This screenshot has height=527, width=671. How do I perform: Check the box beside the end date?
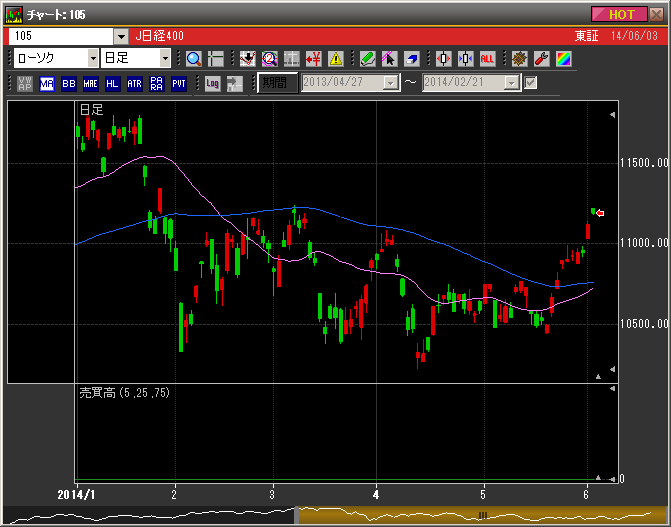pyautogui.click(x=531, y=83)
